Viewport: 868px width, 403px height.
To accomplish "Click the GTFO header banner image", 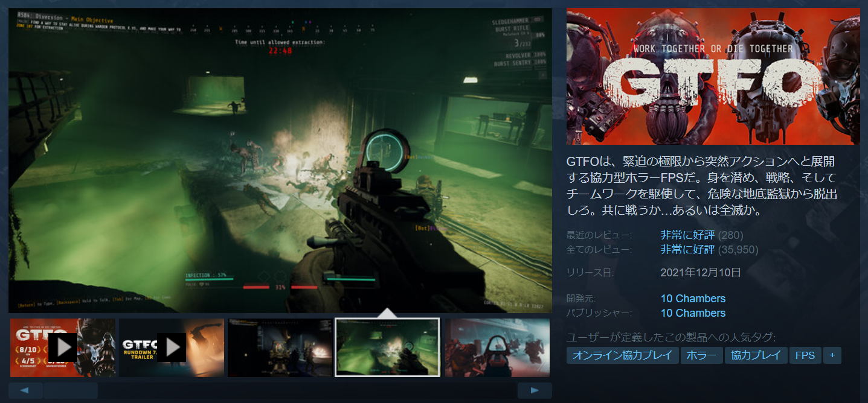I will click(713, 76).
